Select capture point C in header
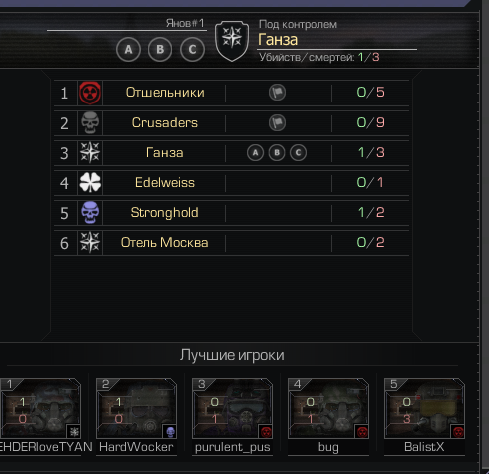Viewport: 489px width, 474px height. [x=192, y=50]
